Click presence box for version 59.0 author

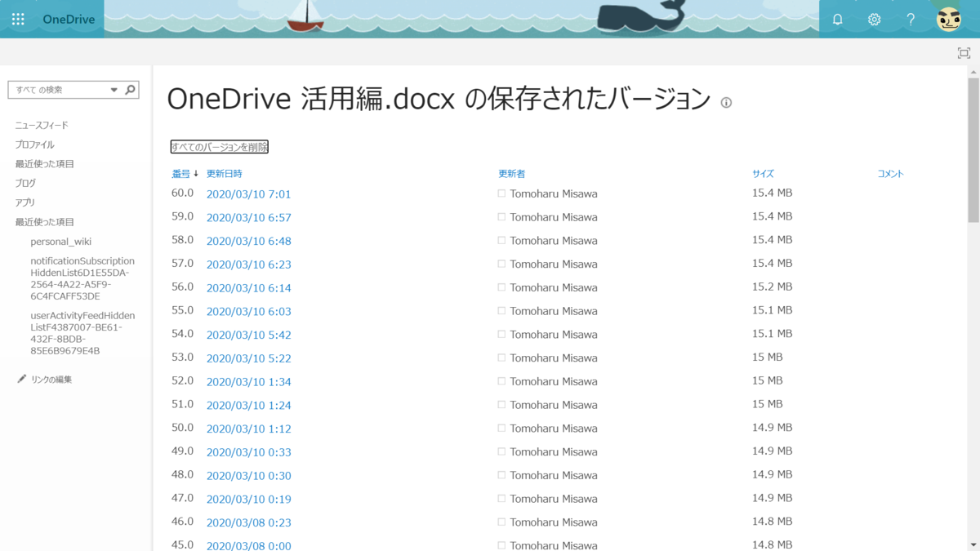pyautogui.click(x=501, y=217)
